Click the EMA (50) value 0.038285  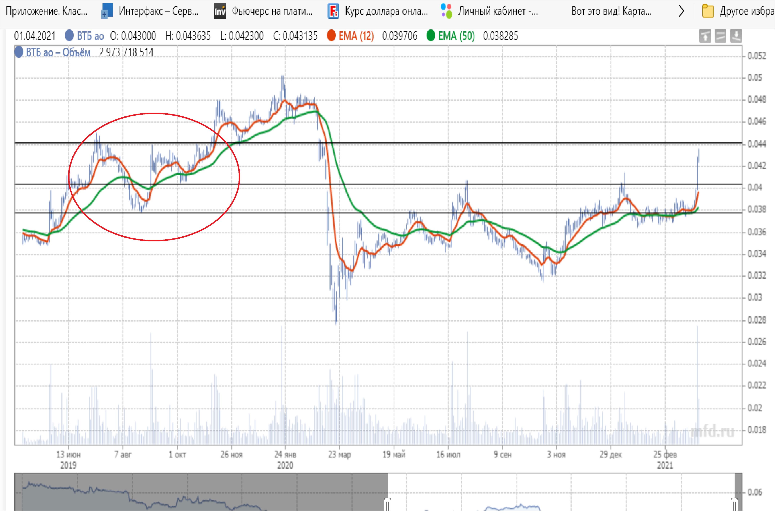pyautogui.click(x=501, y=36)
